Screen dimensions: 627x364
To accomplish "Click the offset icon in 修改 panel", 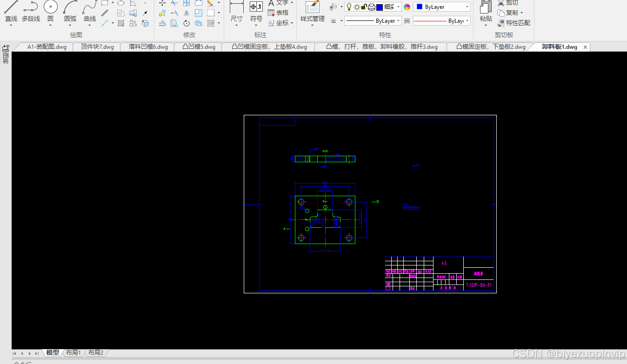I will [162, 23].
